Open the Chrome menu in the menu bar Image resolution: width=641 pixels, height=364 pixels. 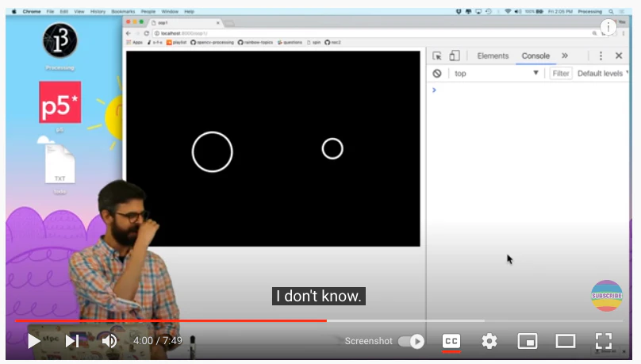[x=32, y=11]
